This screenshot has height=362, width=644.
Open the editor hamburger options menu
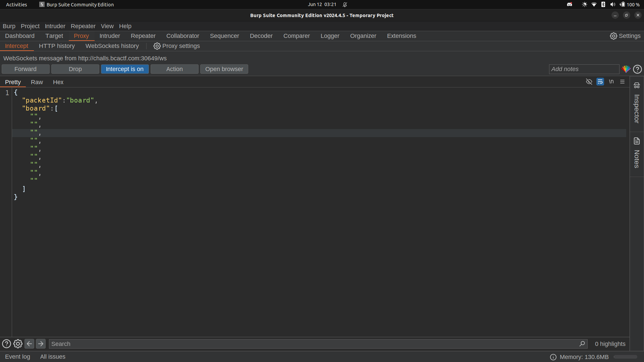click(622, 82)
